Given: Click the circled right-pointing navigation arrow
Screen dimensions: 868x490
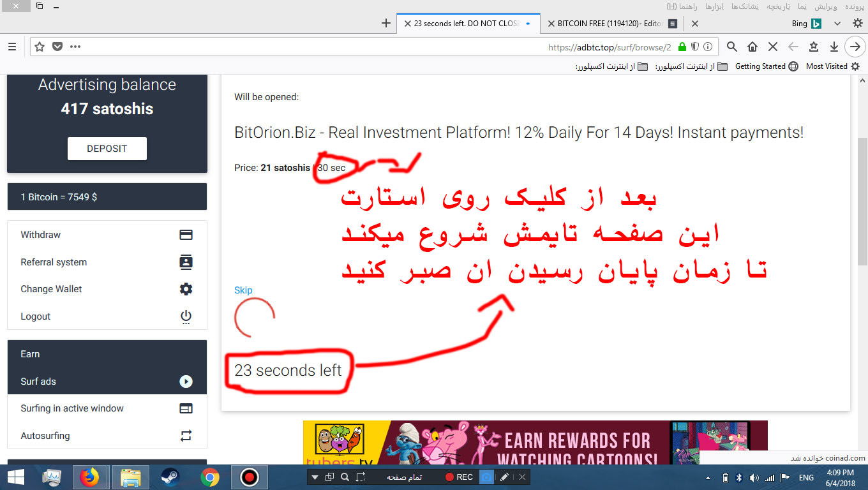Looking at the screenshot, I should click(855, 47).
